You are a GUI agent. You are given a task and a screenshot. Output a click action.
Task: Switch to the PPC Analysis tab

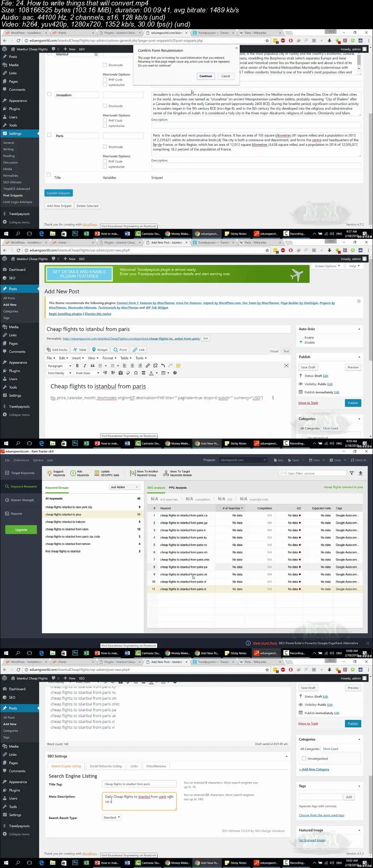[178, 488]
